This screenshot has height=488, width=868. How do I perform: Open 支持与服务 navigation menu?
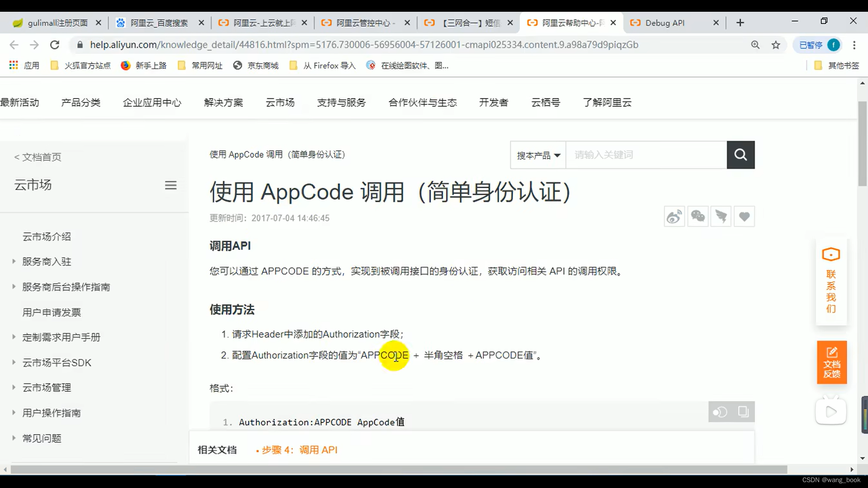pyautogui.click(x=341, y=103)
